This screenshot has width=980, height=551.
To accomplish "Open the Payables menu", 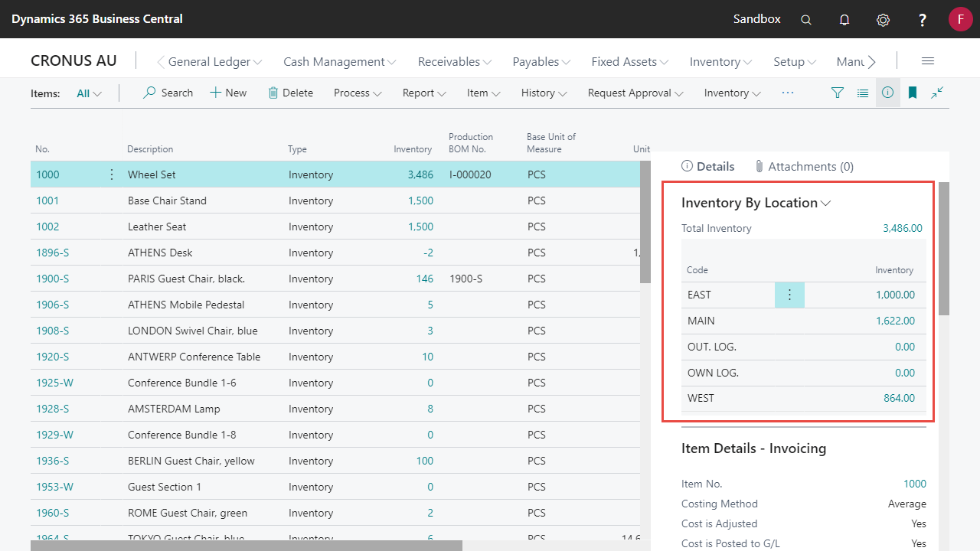I will point(542,62).
